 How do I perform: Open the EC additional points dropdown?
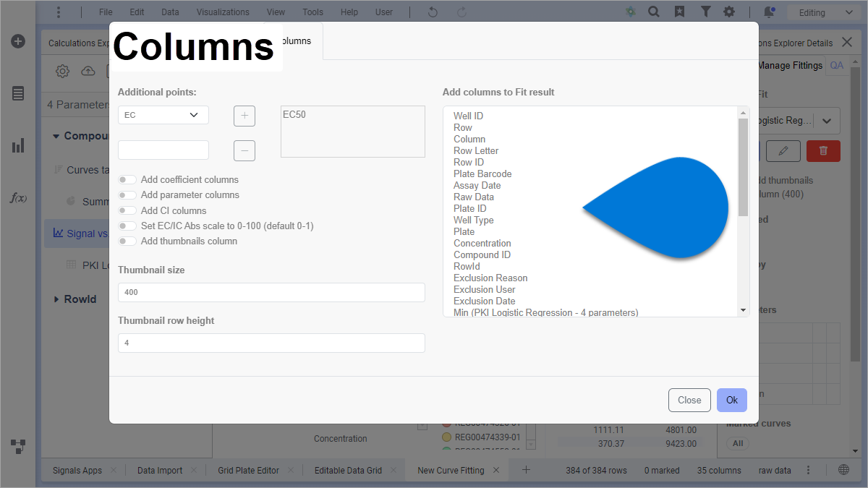[163, 115]
